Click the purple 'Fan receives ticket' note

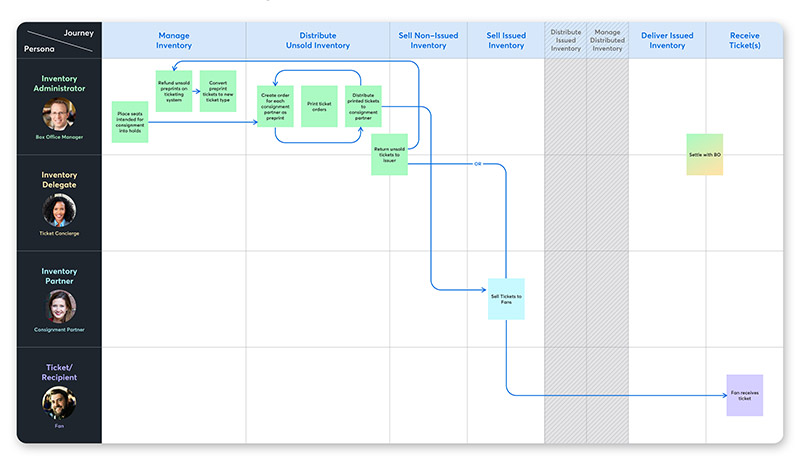click(744, 395)
